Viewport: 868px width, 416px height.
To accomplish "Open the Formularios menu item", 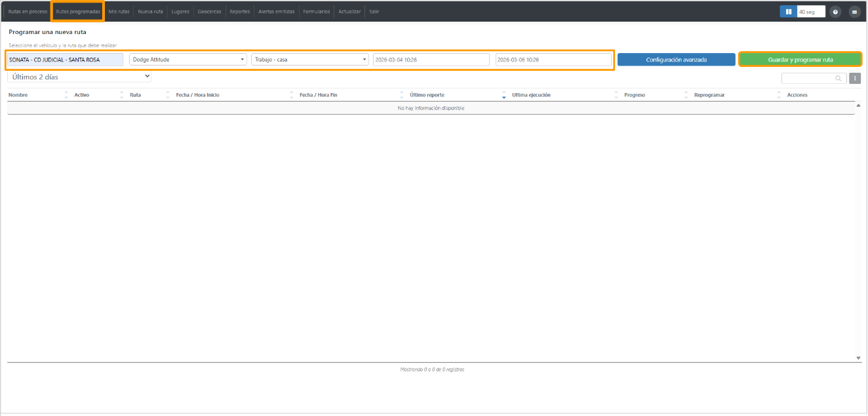I will (317, 12).
